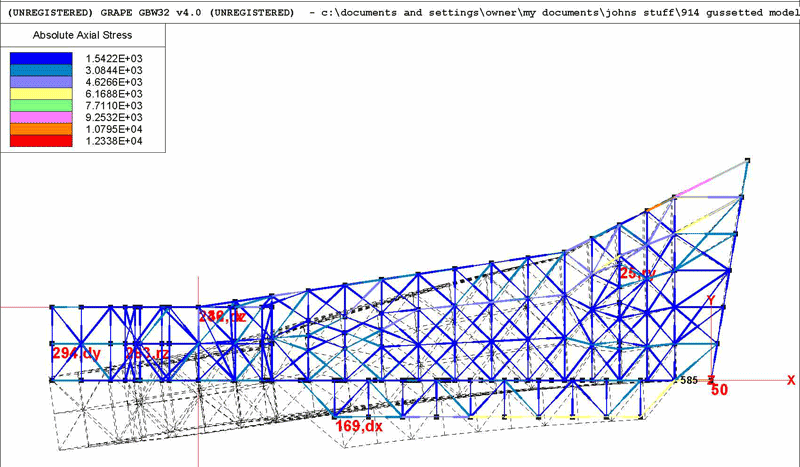Click the 25,ry rotation label
This screenshot has width=800, height=467.
[x=637, y=273]
